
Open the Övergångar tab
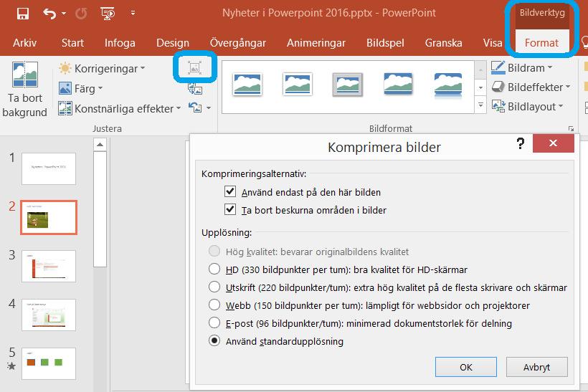point(238,43)
